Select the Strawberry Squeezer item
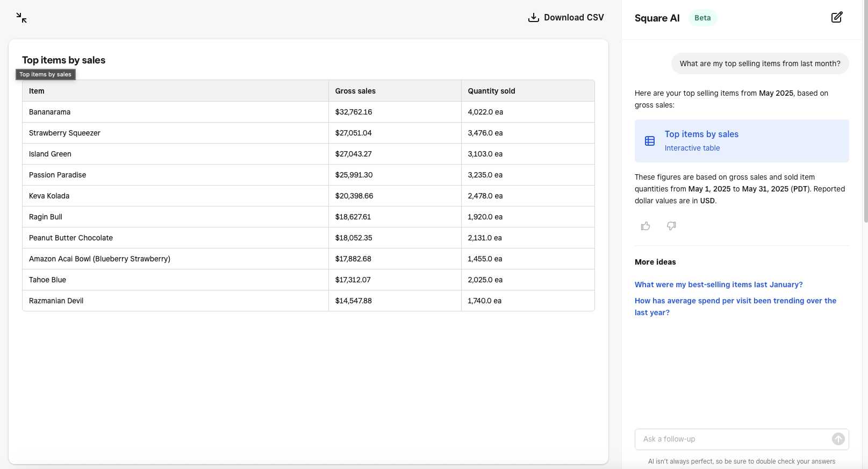 64,133
